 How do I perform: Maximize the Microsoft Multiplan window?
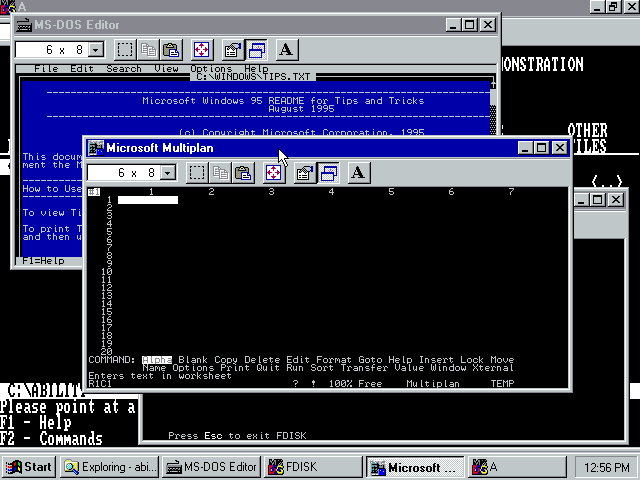pyautogui.click(x=542, y=148)
